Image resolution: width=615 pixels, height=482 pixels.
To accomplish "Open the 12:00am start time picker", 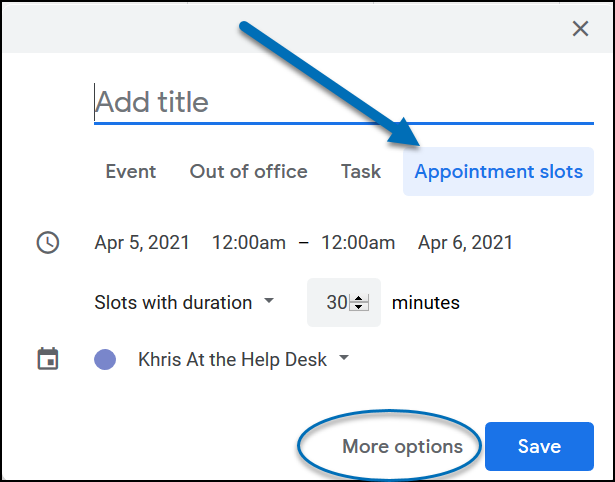I will click(x=249, y=243).
